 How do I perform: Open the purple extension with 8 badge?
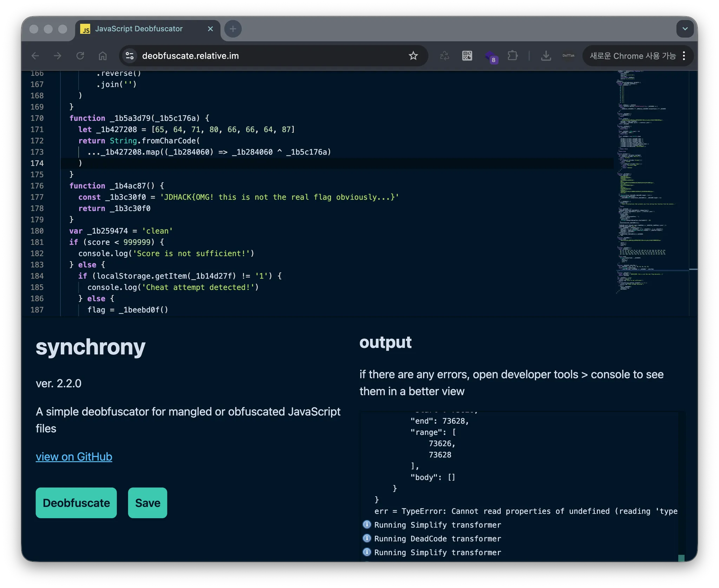tap(490, 56)
